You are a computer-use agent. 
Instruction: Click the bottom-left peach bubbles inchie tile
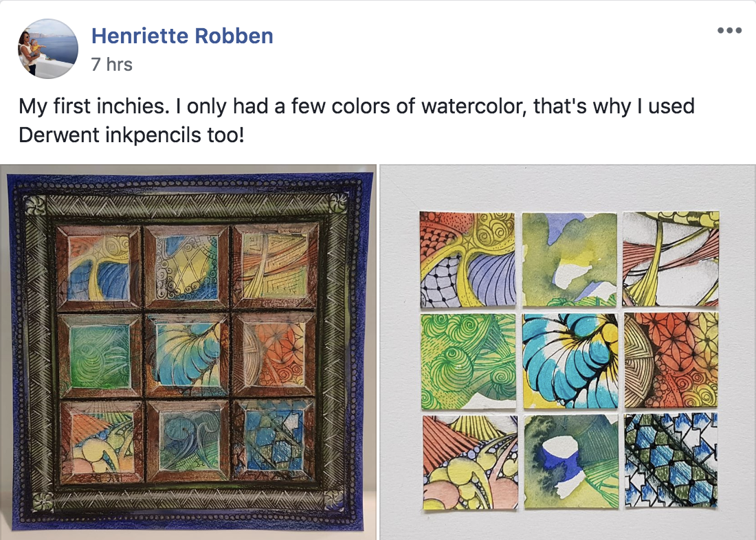[470, 462]
